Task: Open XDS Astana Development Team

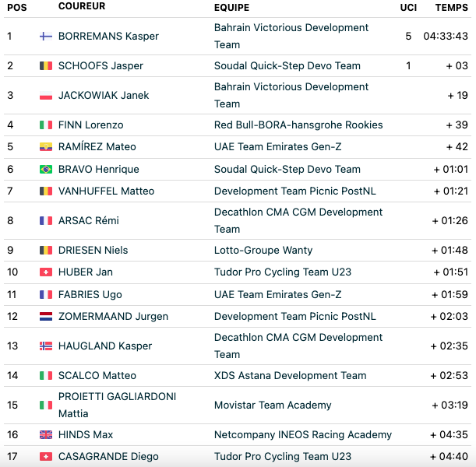Action: (291, 375)
